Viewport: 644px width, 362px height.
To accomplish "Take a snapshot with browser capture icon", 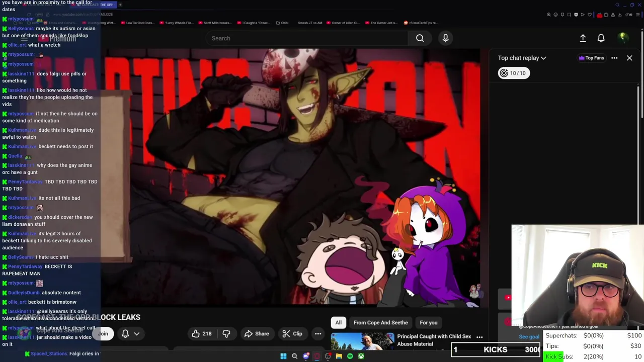I will point(569,15).
